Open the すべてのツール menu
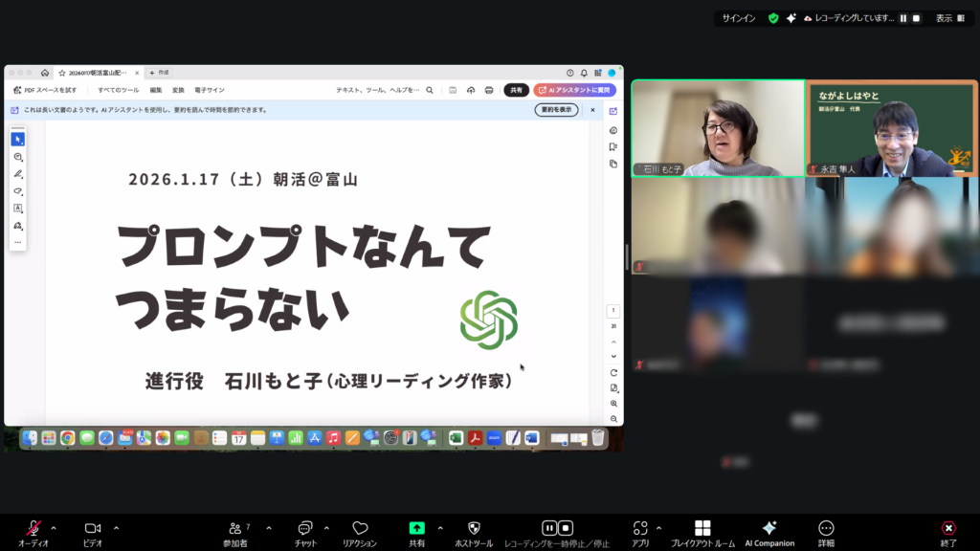This screenshot has width=980, height=551. click(119, 90)
